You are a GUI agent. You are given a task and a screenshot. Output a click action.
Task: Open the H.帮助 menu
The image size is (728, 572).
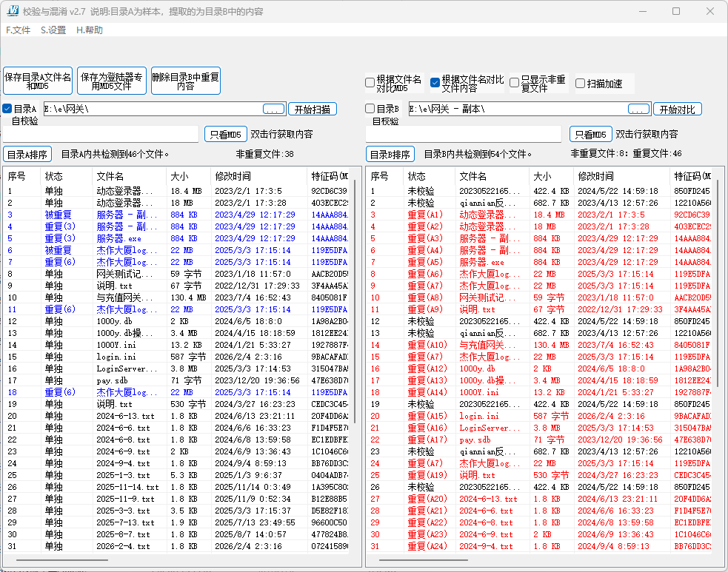[x=88, y=30]
